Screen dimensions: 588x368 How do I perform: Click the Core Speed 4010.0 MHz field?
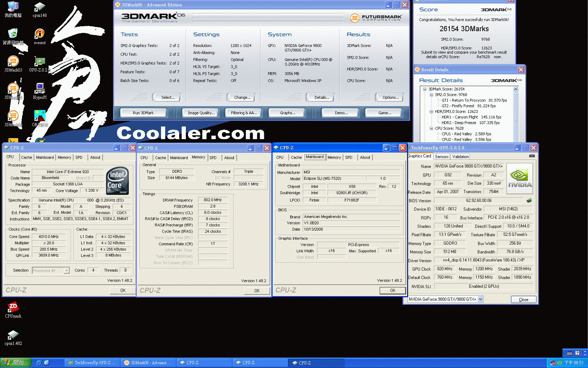pos(48,237)
